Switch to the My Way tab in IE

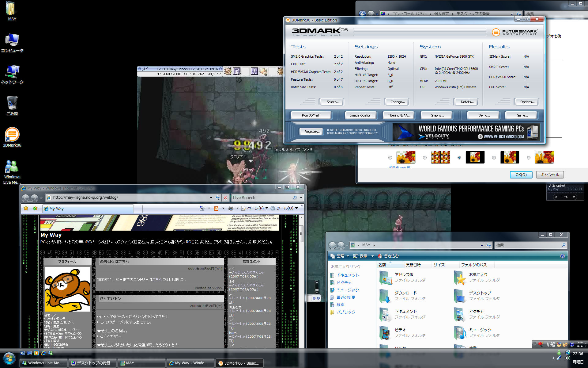pyautogui.click(x=88, y=209)
